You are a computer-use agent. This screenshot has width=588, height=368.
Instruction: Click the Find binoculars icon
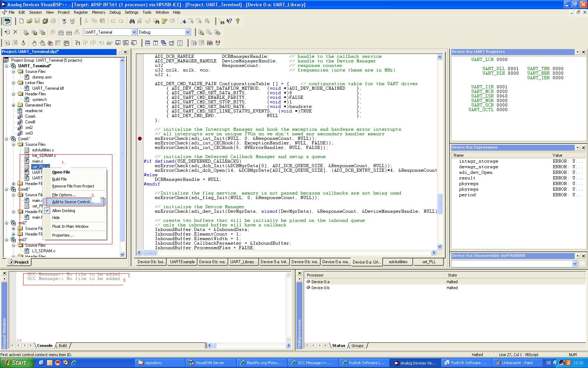click(132, 21)
